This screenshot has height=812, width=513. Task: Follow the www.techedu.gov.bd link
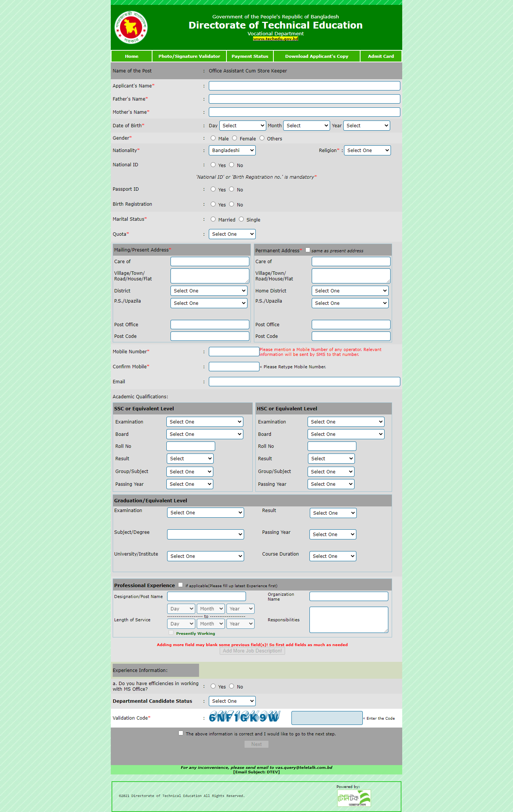click(x=276, y=39)
